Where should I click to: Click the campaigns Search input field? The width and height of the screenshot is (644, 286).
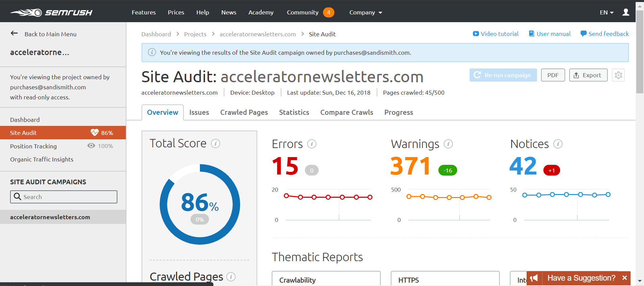pos(64,197)
